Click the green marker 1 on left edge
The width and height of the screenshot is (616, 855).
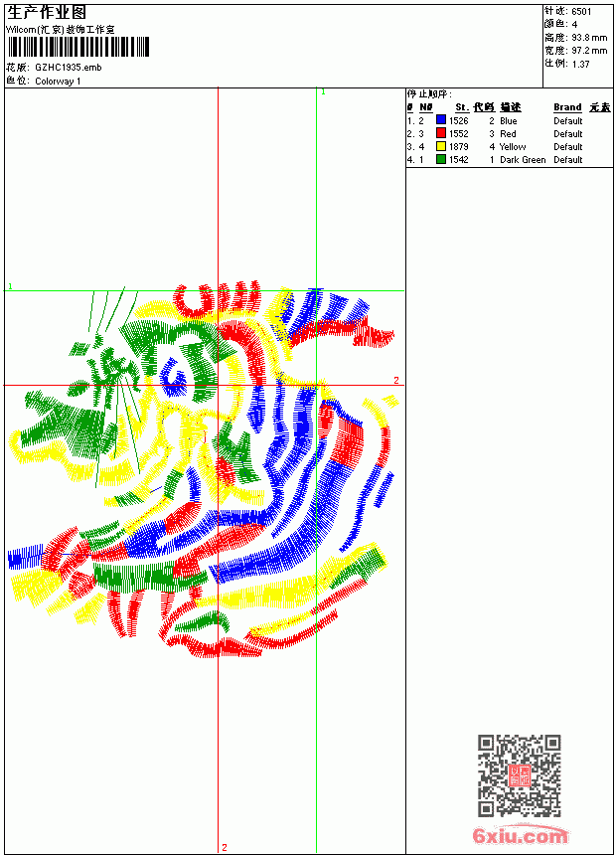click(10, 286)
